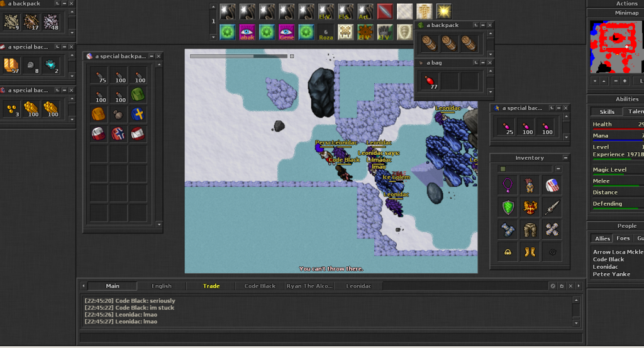
Task: Select the green shield in Inventory
Action: (508, 208)
